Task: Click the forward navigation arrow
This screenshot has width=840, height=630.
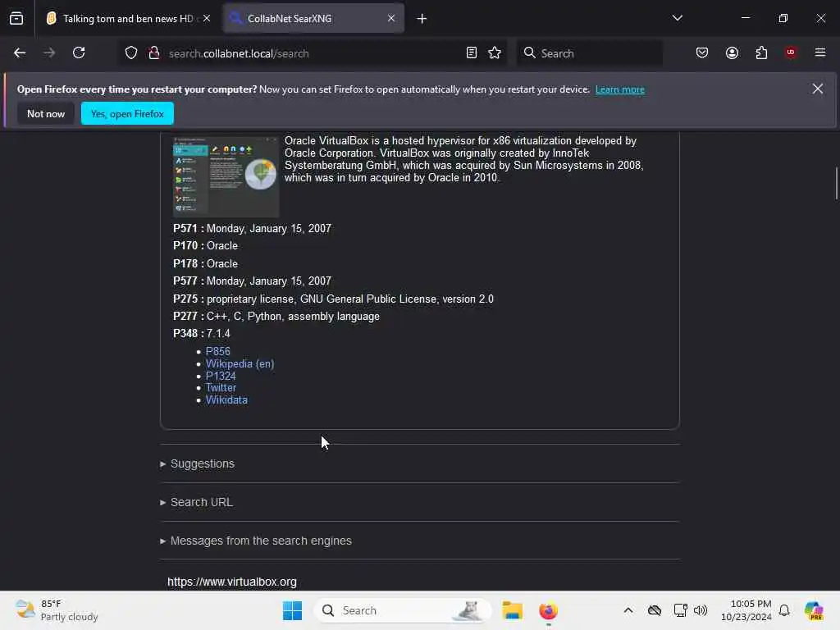Action: (49, 53)
